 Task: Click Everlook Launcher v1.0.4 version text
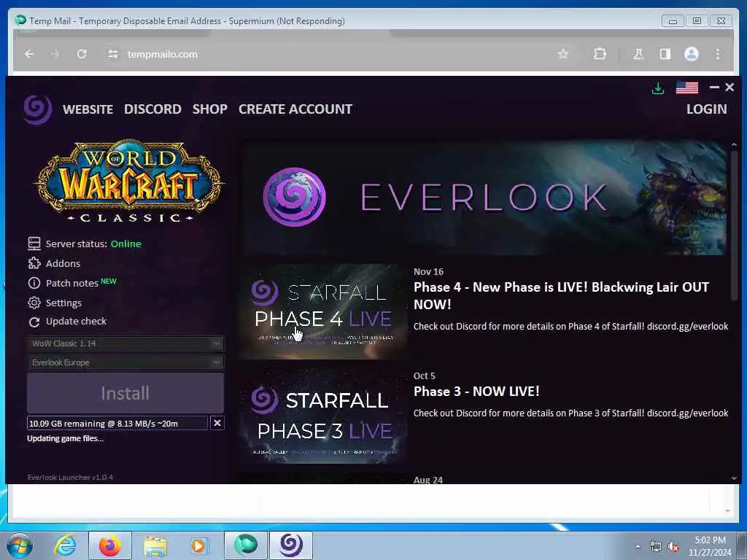click(x=71, y=477)
